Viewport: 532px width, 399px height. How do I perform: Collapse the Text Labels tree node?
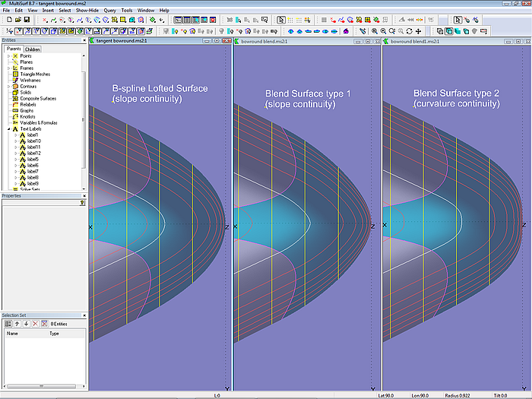click(x=8, y=129)
